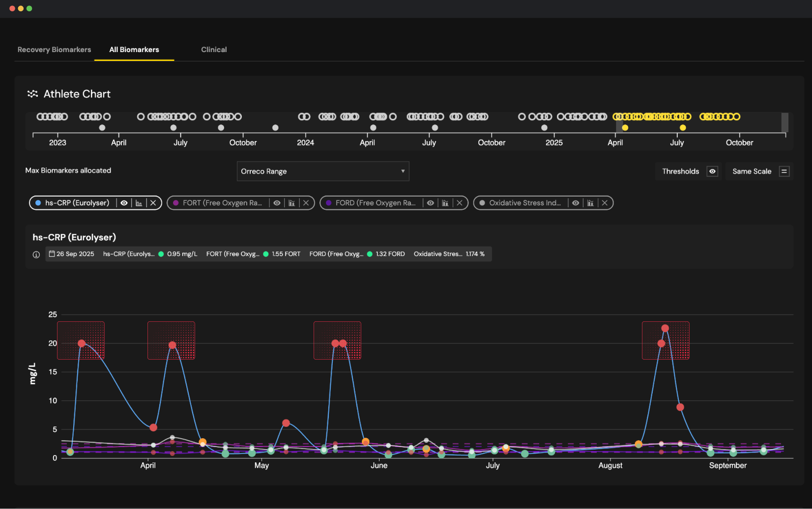
Task: Click the Same Scale icon button
Action: (x=783, y=171)
